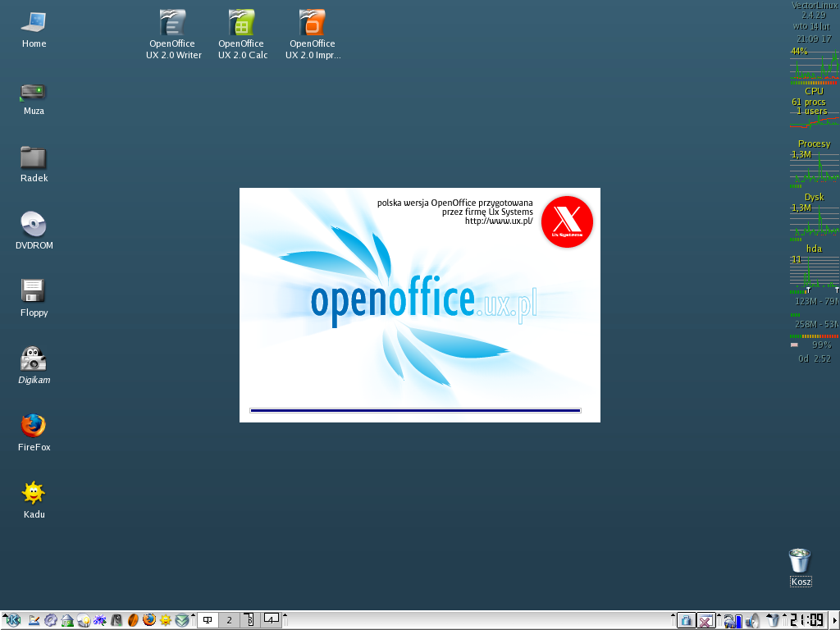Click the light bulb icon in panel

click(x=84, y=620)
